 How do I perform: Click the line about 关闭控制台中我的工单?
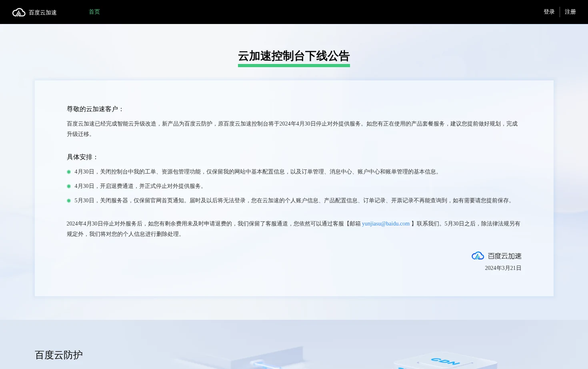pyautogui.click(x=258, y=172)
